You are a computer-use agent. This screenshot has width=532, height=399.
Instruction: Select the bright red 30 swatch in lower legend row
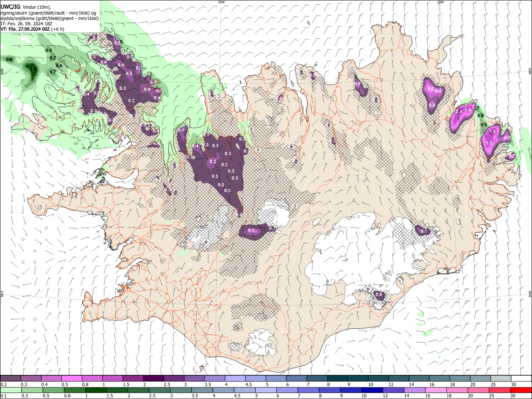tap(521, 390)
